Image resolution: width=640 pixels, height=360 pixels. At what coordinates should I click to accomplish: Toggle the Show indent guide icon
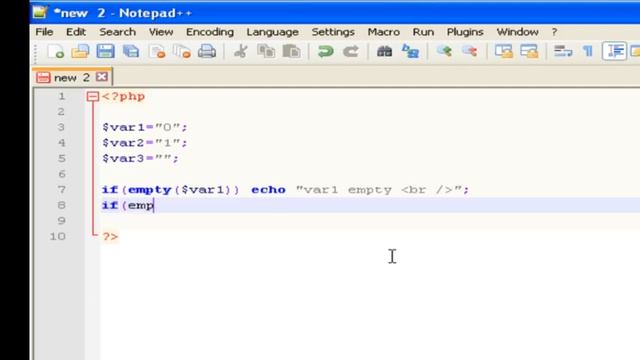[x=614, y=51]
